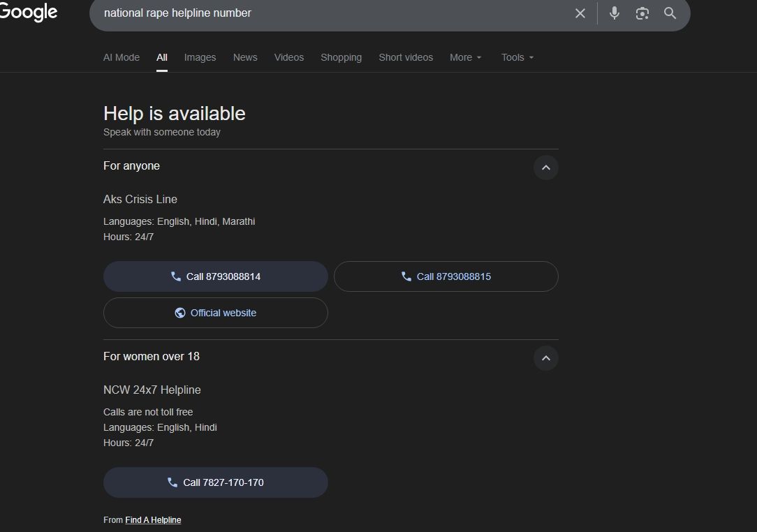The image size is (757, 532).
Task: Open Aks Crisis Line official website
Action: pyautogui.click(x=216, y=313)
